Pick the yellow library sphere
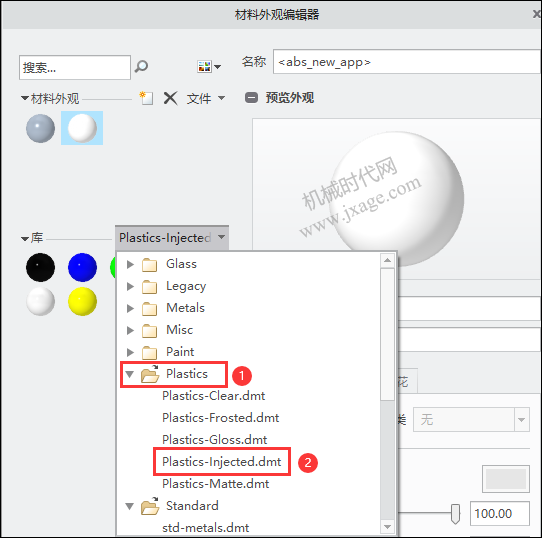Screen dimensions: 542x538 coord(82,301)
